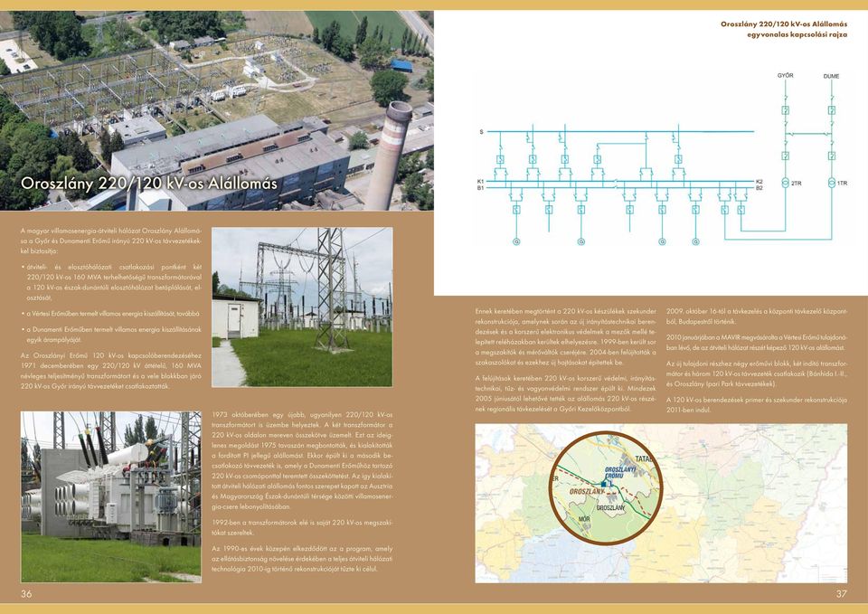The width and height of the screenshot is (868, 614).
Task: Click the "1TR" transformer label
Action: [x=842, y=184]
